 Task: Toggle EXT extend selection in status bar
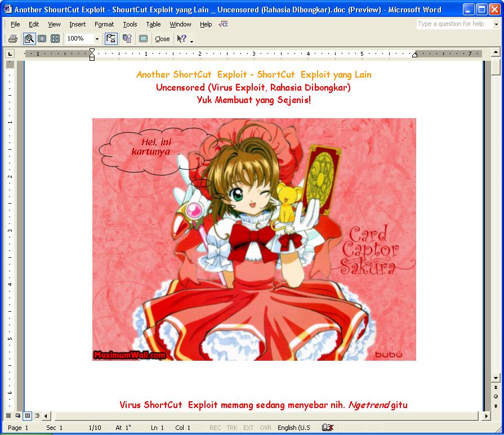click(x=248, y=428)
